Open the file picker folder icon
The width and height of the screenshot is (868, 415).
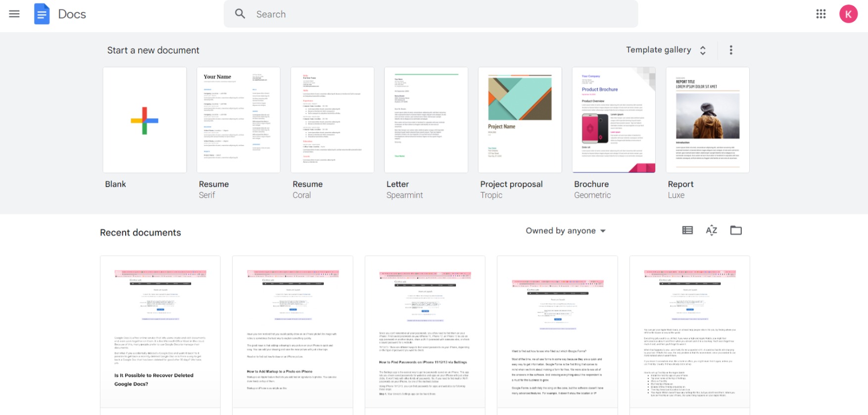pos(736,231)
